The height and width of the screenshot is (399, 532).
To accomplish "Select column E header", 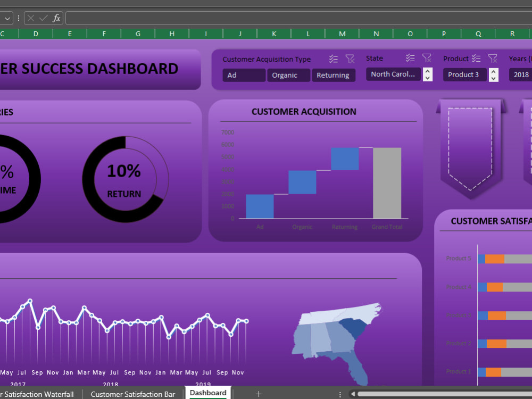I will coord(70,34).
